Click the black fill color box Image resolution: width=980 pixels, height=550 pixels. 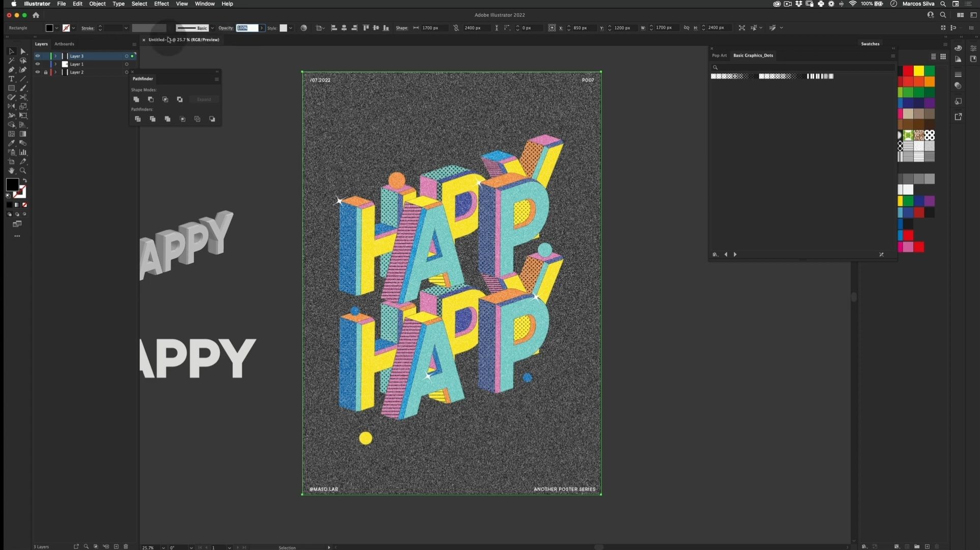[x=12, y=184]
